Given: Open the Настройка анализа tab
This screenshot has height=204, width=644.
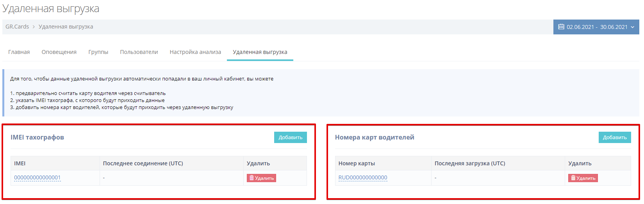Looking at the screenshot, I should click(195, 52).
